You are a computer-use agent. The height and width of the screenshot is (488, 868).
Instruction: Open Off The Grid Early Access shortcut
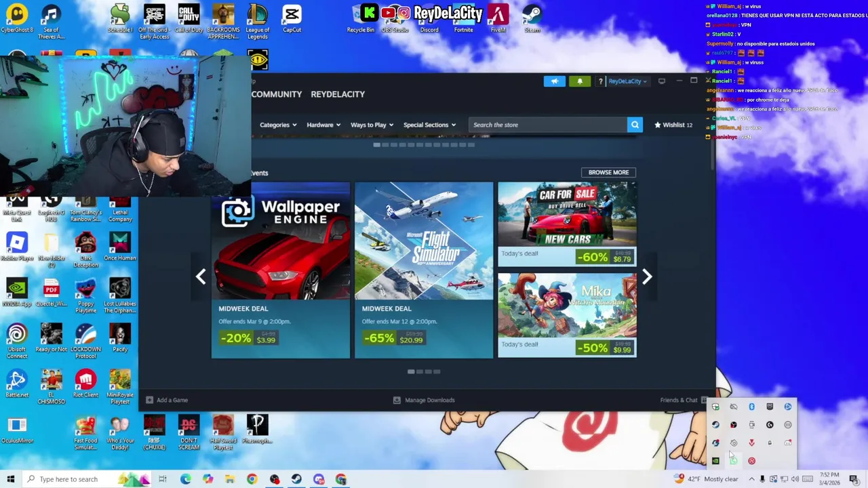154,21
